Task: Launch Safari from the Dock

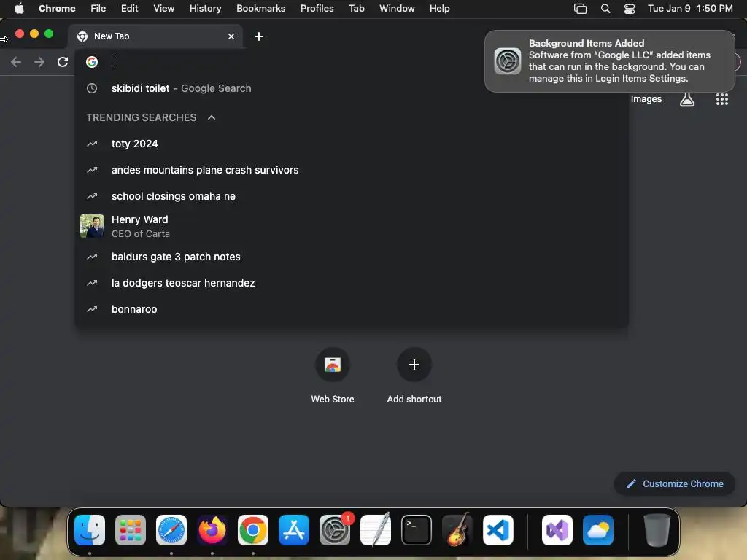Action: click(x=171, y=530)
